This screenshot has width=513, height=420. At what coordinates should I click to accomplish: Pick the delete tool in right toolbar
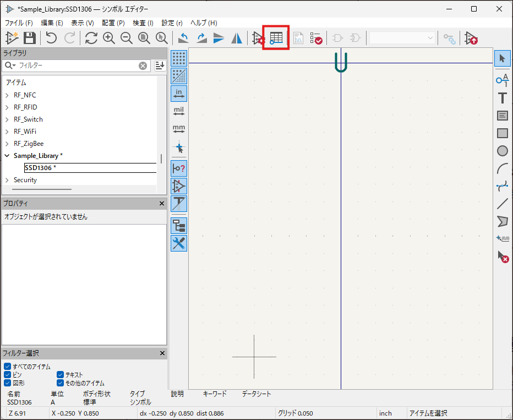coord(502,256)
